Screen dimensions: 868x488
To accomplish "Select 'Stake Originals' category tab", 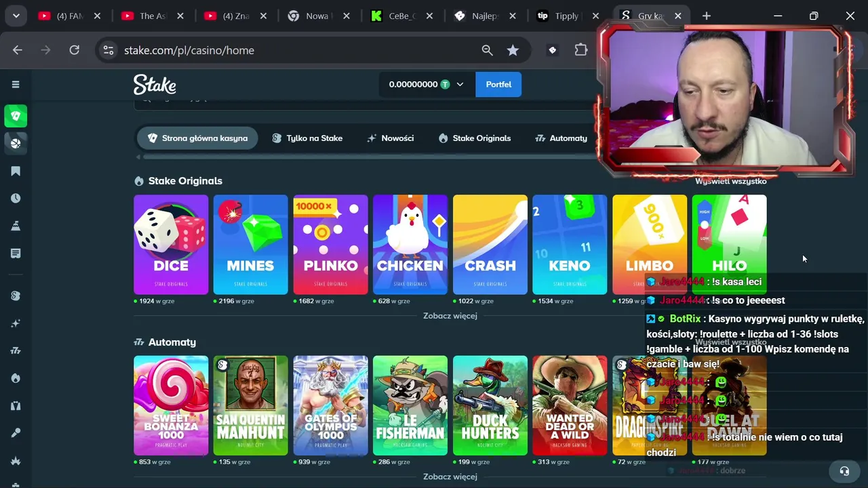I will [x=475, y=138].
